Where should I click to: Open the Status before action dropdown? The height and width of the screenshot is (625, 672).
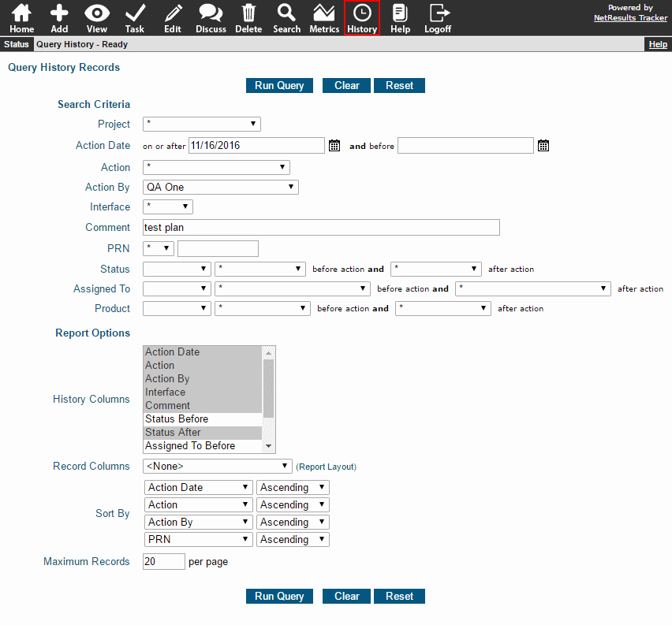click(x=260, y=269)
